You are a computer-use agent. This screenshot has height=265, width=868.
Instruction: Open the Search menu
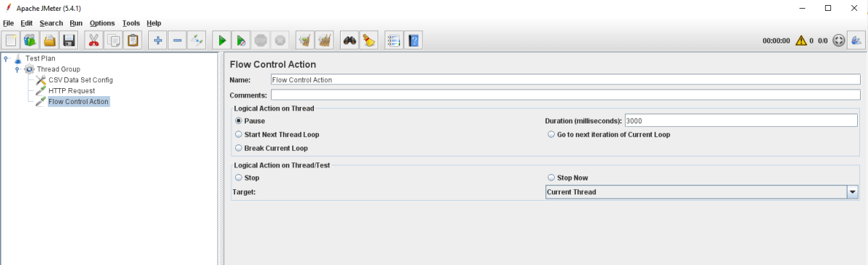click(51, 23)
